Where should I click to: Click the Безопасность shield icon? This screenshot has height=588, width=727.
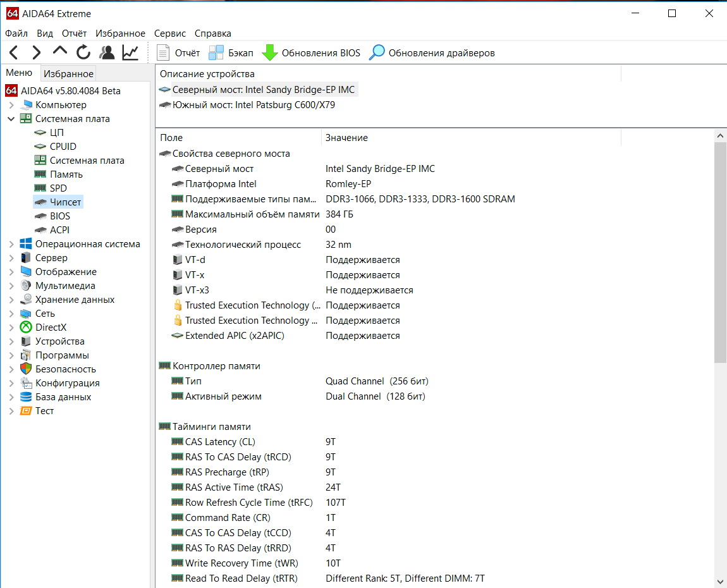point(26,369)
